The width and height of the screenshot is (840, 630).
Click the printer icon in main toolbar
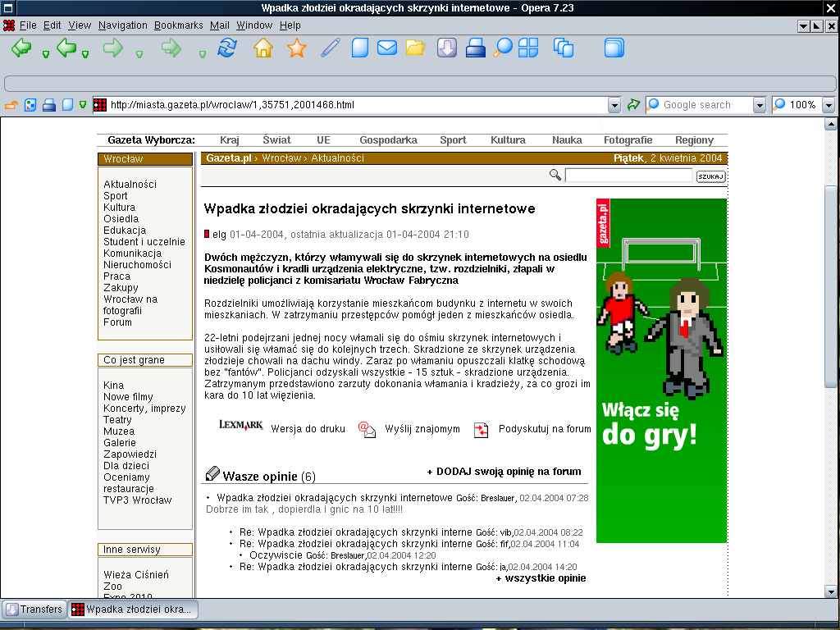click(x=476, y=48)
